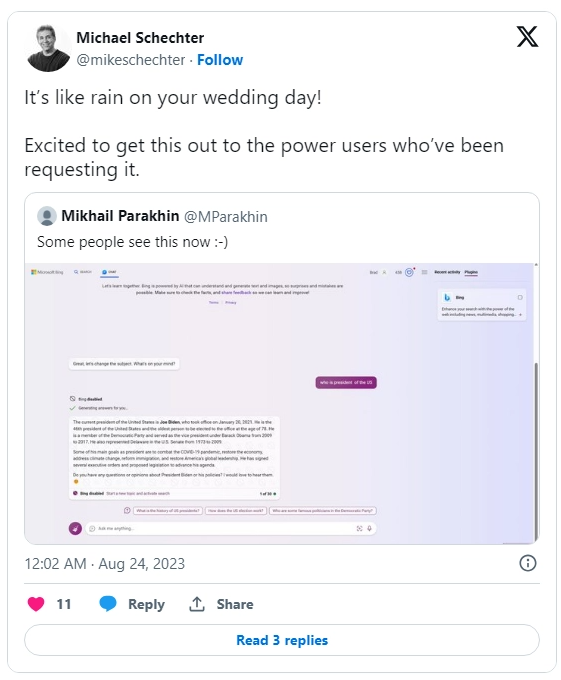Image resolution: width=561 pixels, height=680 pixels.
Task: Click Read 3 replies button
Action: pyautogui.click(x=282, y=640)
